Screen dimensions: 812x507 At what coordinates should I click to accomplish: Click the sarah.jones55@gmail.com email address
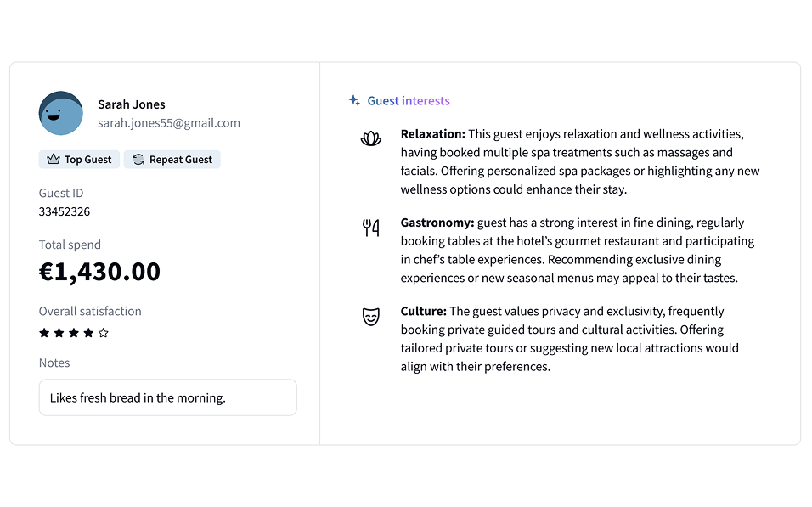click(x=169, y=123)
